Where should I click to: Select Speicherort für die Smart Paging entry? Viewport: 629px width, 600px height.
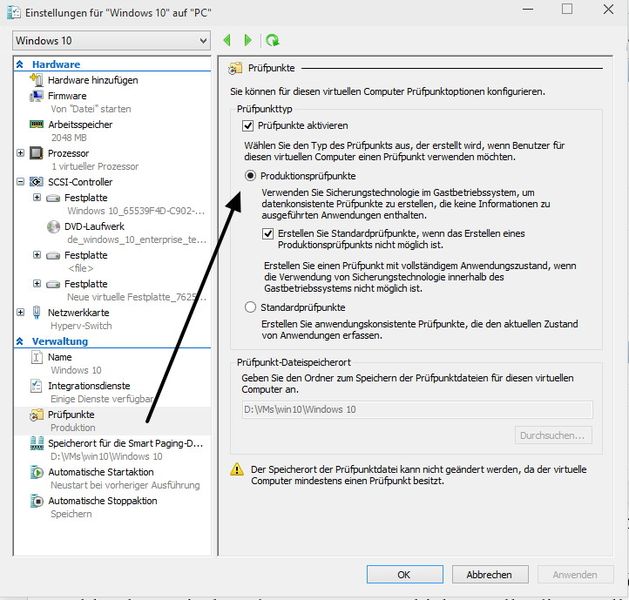click(x=126, y=443)
